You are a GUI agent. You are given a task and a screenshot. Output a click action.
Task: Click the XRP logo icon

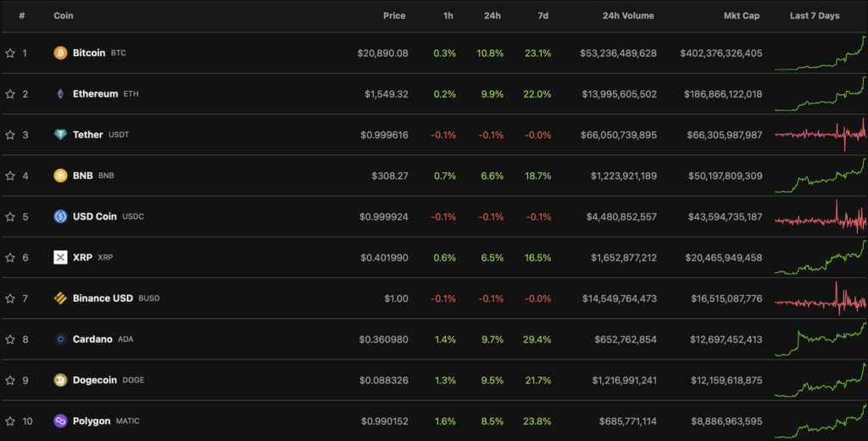coord(60,257)
